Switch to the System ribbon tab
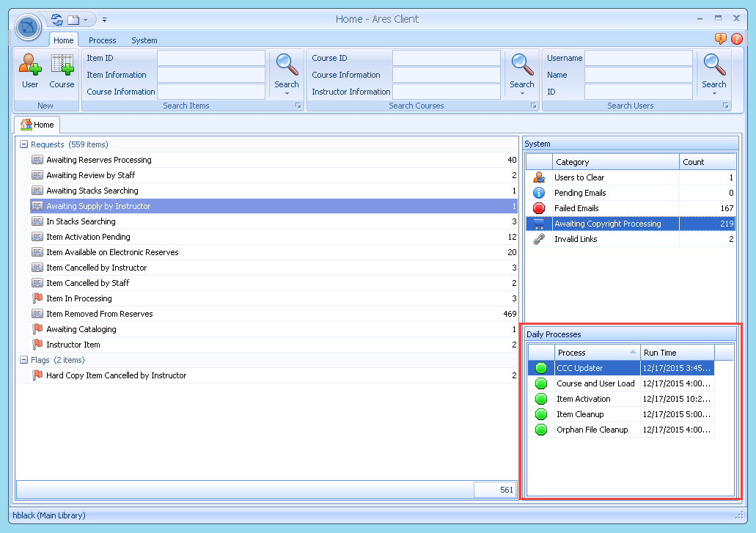 [144, 40]
